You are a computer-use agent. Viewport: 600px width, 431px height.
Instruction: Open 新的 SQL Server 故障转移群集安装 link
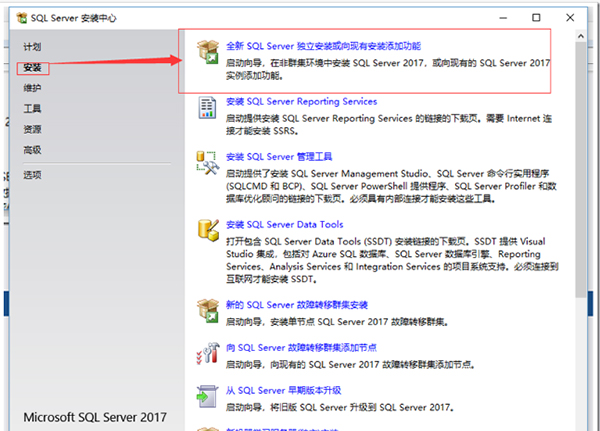297,305
